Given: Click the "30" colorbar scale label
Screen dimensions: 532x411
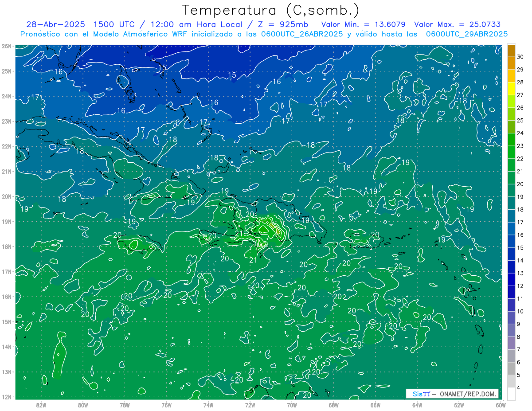Looking at the screenshot, I should [x=520, y=56].
